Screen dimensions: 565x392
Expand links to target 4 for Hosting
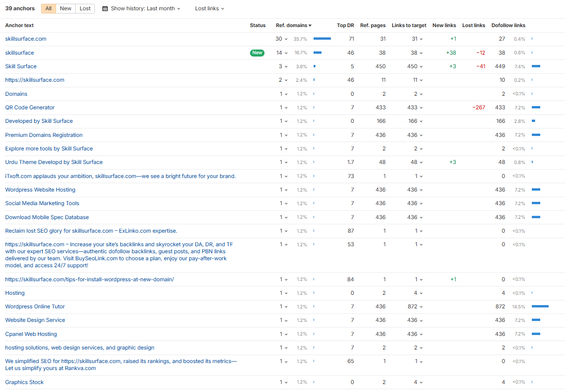[x=418, y=293]
